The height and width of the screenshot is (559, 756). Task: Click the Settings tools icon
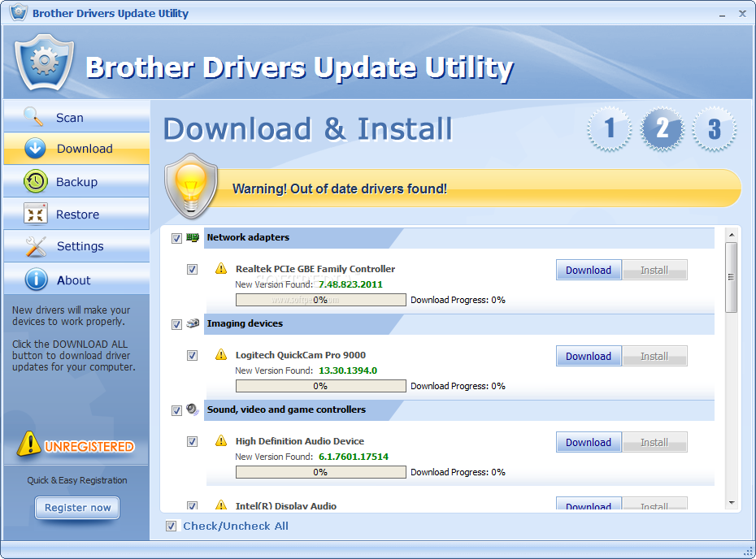(36, 246)
